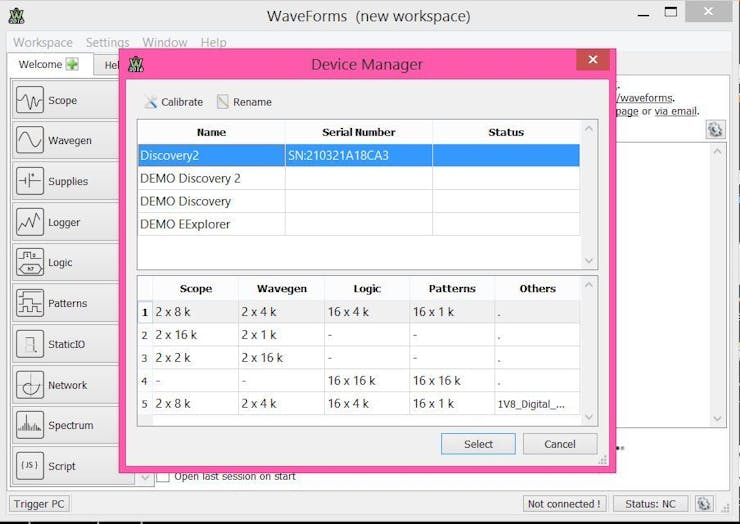Viewport: 740px width, 524px height.
Task: Open the Logic analyzer instrument
Action: [x=66, y=262]
